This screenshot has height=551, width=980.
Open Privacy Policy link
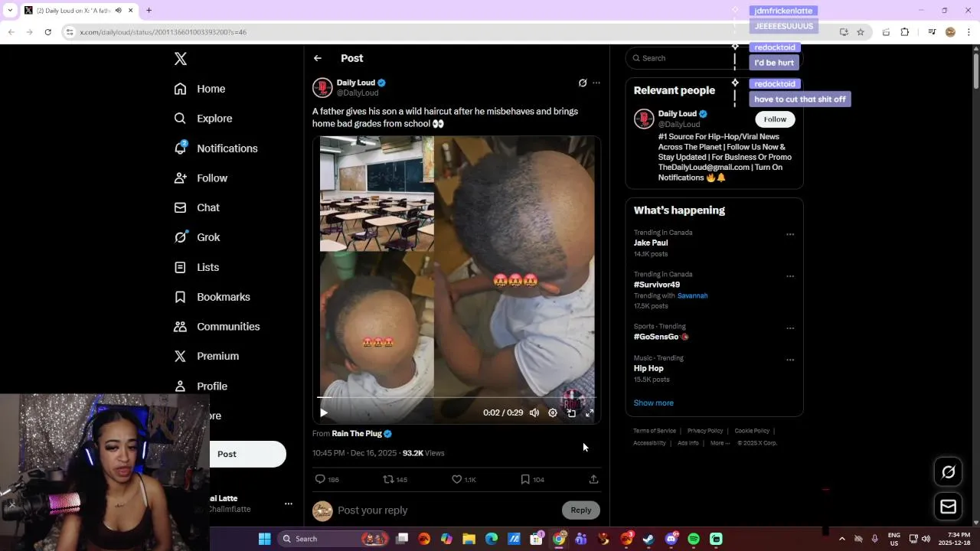click(705, 431)
